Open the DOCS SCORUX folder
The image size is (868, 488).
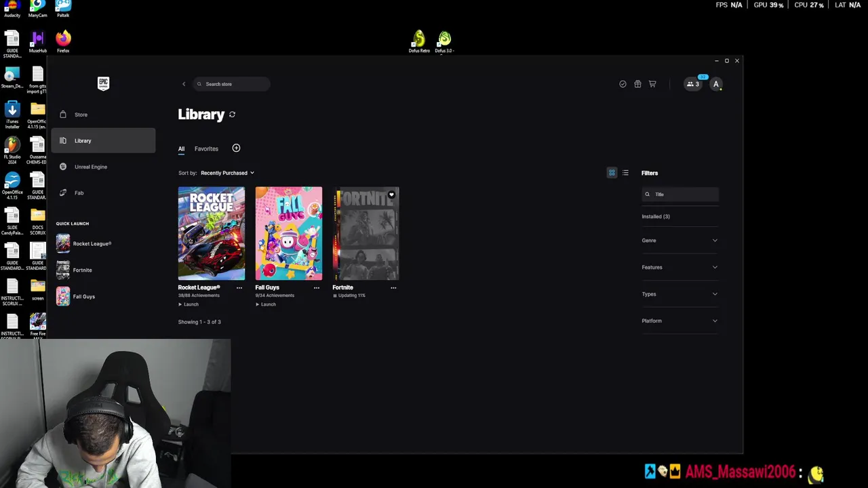click(x=37, y=221)
